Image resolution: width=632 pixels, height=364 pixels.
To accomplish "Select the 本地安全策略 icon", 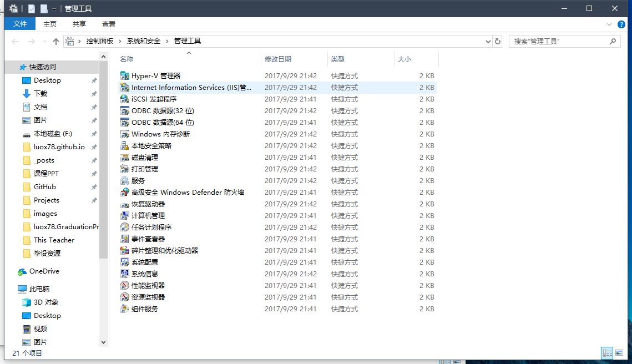I will (x=124, y=146).
